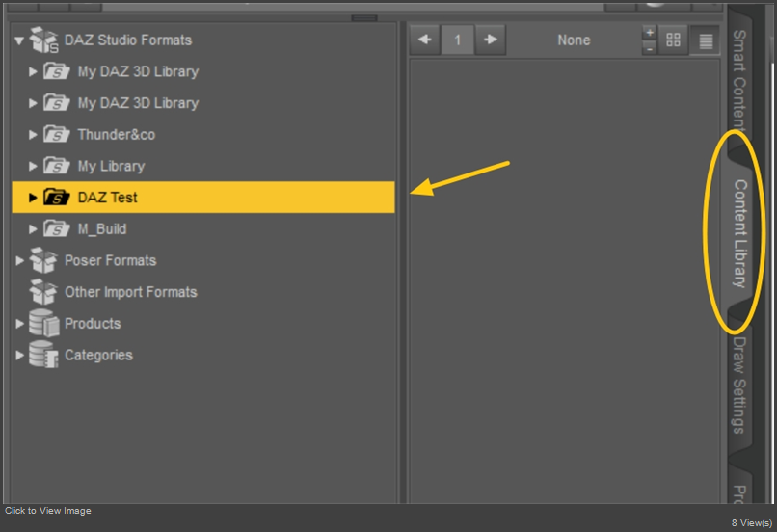This screenshot has width=777, height=532.
Task: Expand the M_Build folder arrow
Action: pos(33,229)
